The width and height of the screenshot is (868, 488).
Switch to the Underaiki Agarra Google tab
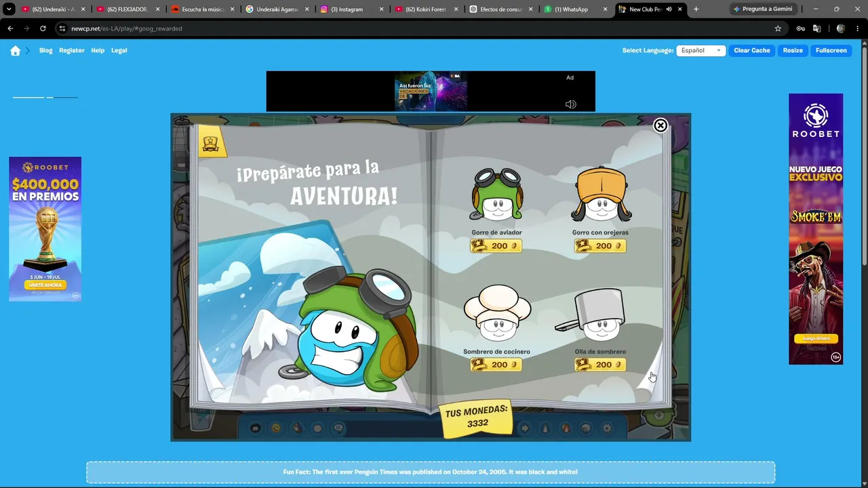tap(277, 9)
